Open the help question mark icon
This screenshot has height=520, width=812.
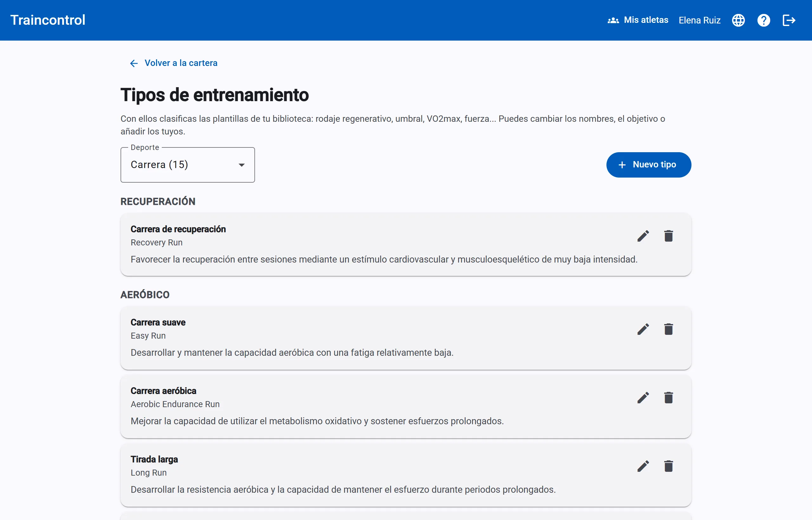tap(764, 20)
